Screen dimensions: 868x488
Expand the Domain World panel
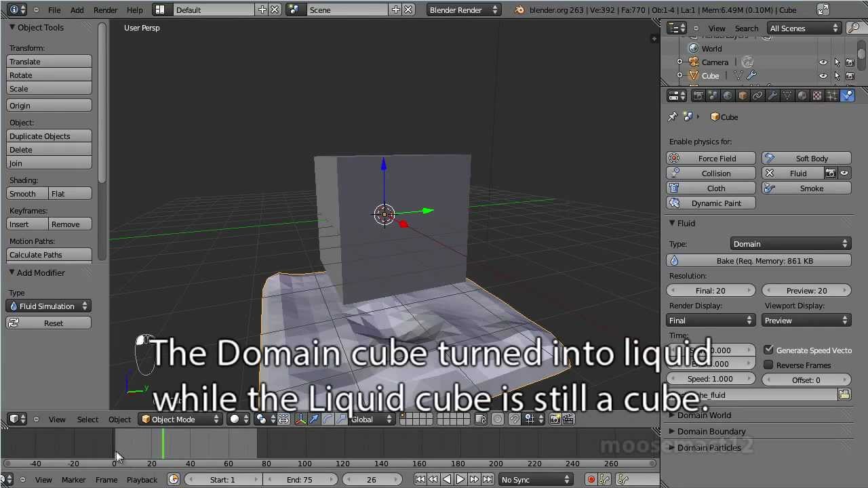pos(704,415)
